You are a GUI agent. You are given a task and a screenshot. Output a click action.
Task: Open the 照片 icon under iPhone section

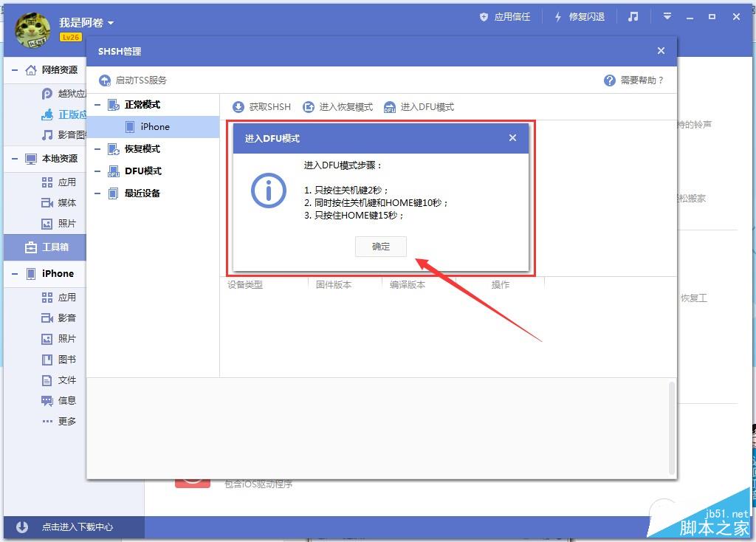coord(46,339)
